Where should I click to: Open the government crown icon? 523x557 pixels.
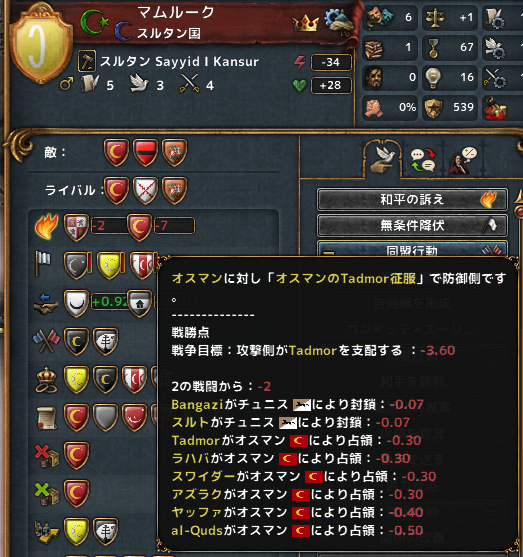tap(305, 23)
